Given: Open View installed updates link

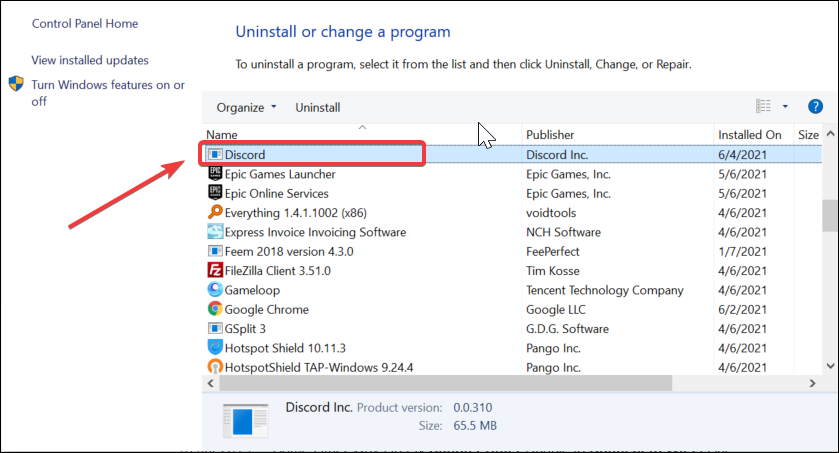Looking at the screenshot, I should (x=90, y=60).
